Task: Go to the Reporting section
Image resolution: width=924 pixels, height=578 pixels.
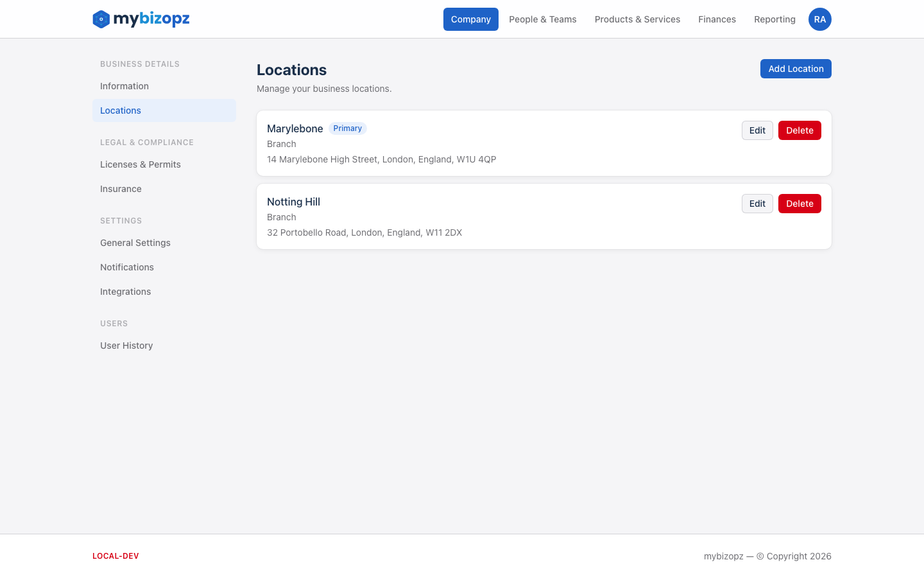Action: 774,19
